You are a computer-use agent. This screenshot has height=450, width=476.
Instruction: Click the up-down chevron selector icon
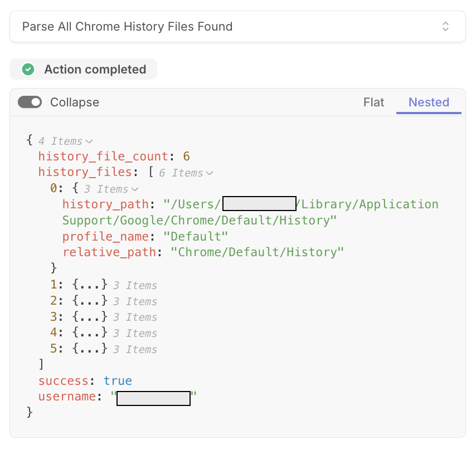445,26
